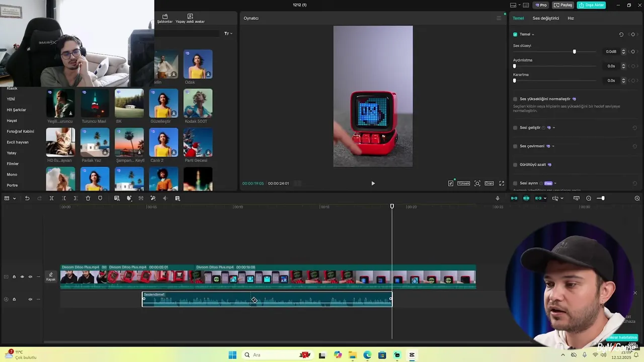Click the Karartma 0.0s value field

[611, 80]
